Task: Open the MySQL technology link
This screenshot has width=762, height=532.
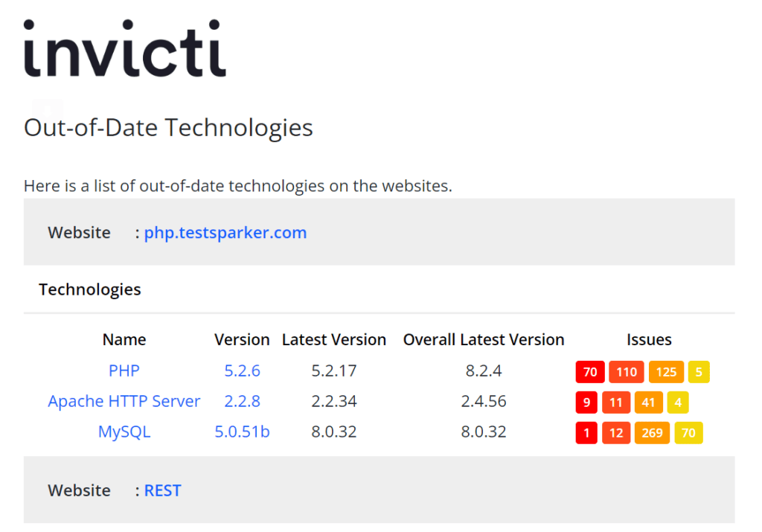Action: pyautogui.click(x=124, y=432)
